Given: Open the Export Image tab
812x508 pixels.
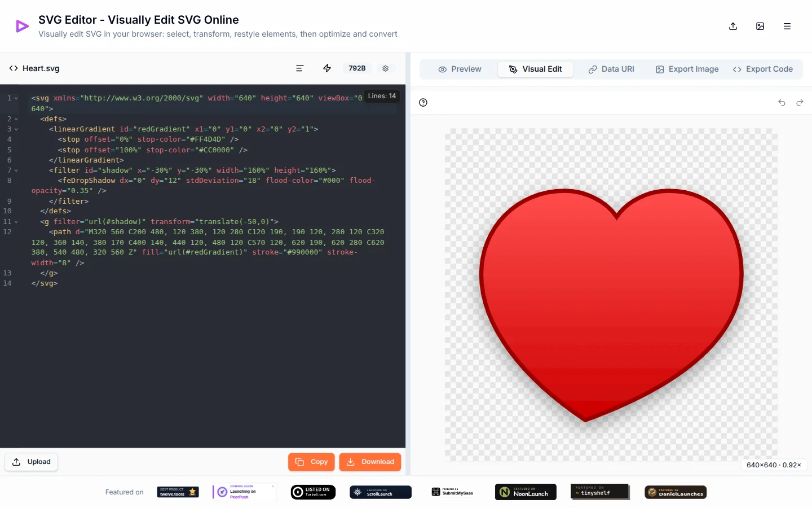Looking at the screenshot, I should (x=687, y=69).
